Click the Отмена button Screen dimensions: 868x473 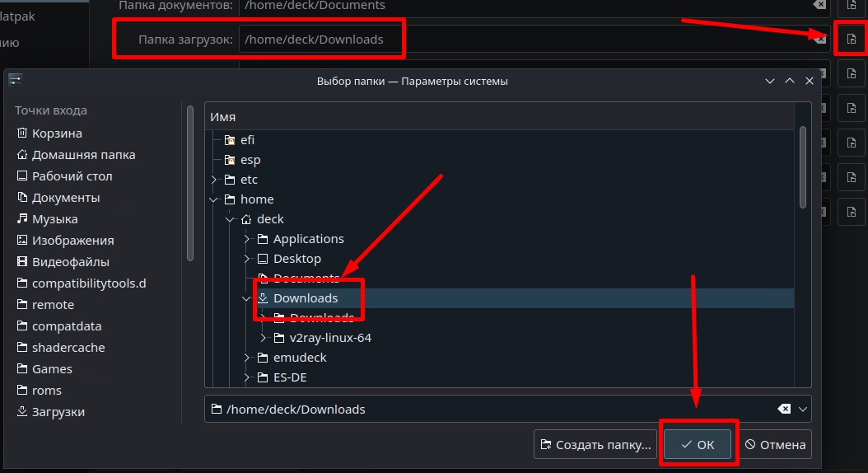click(775, 445)
